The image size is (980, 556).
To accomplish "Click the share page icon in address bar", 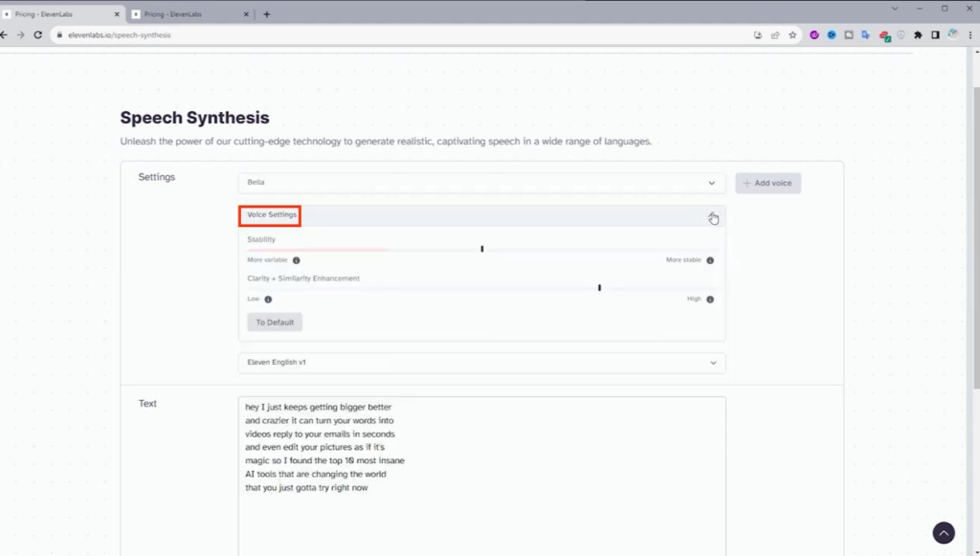I will pos(775,34).
